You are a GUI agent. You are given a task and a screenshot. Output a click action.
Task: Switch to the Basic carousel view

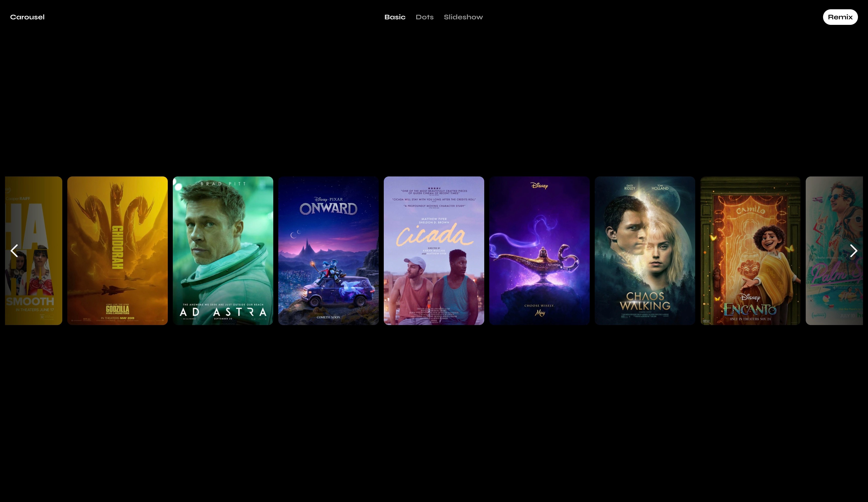[x=395, y=17]
